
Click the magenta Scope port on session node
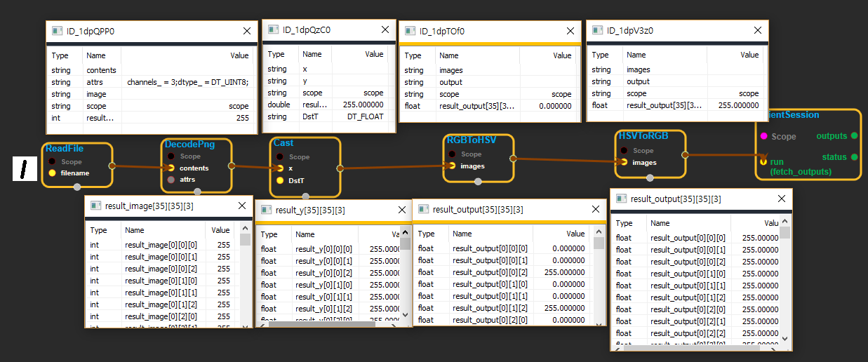763,136
